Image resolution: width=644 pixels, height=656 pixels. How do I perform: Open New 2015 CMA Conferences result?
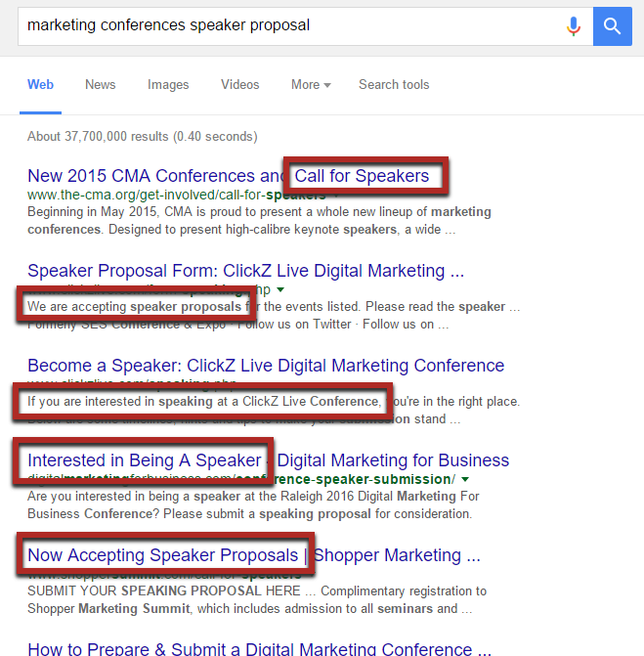pos(229,176)
